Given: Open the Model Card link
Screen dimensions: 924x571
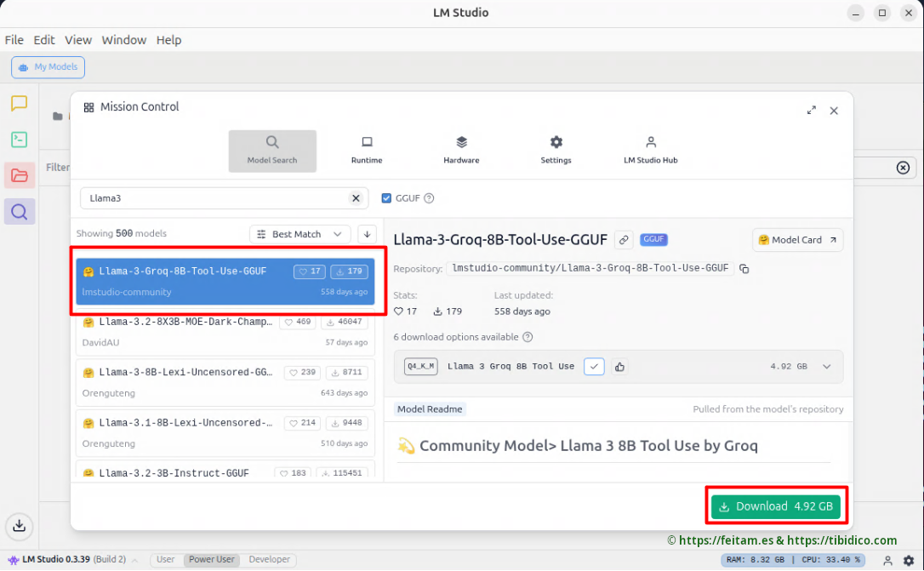Looking at the screenshot, I should click(x=797, y=240).
